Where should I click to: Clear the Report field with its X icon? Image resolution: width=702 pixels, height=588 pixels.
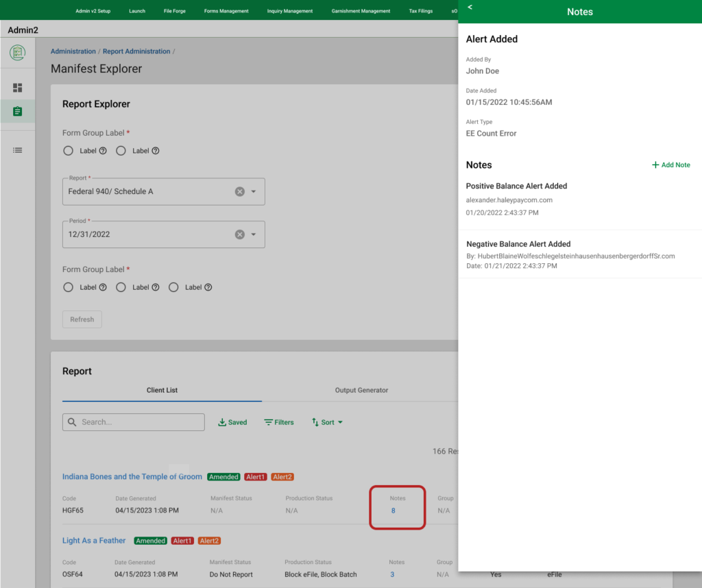(x=240, y=191)
